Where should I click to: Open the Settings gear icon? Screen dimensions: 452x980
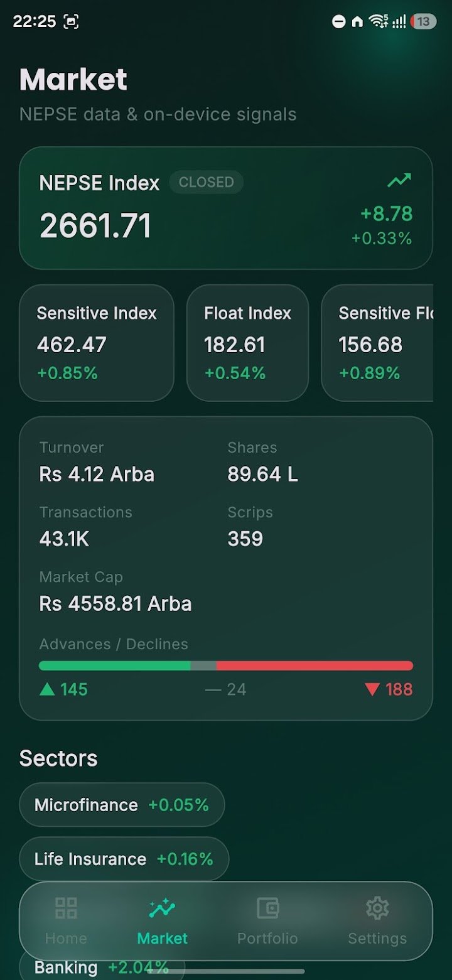(377, 908)
